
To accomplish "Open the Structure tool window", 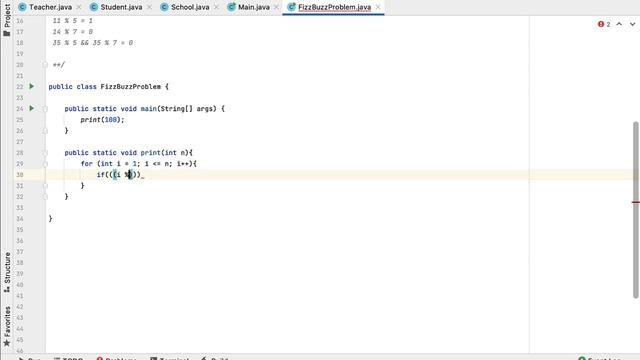I will 7,272.
